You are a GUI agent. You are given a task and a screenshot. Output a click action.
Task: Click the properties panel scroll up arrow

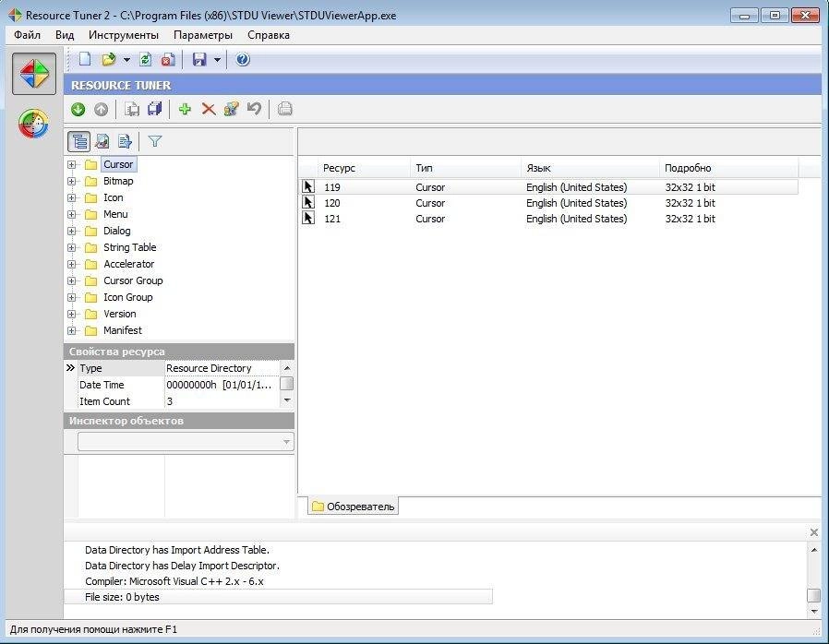287,367
